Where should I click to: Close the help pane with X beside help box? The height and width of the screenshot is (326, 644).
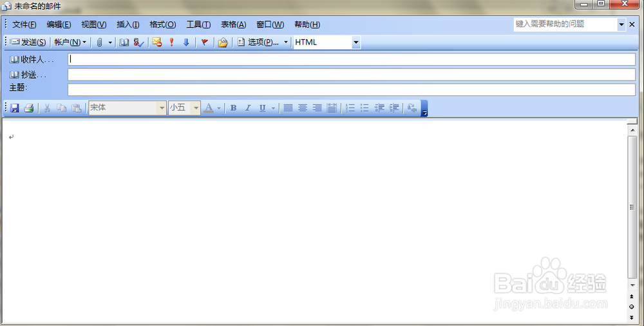(x=632, y=24)
